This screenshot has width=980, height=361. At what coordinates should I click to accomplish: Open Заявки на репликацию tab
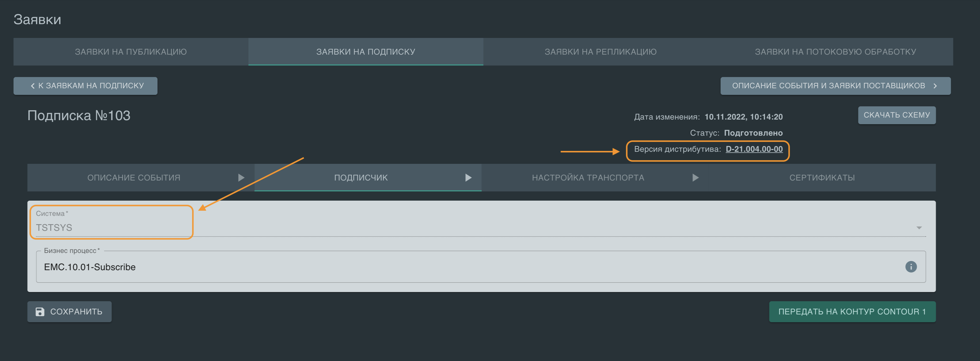click(600, 52)
